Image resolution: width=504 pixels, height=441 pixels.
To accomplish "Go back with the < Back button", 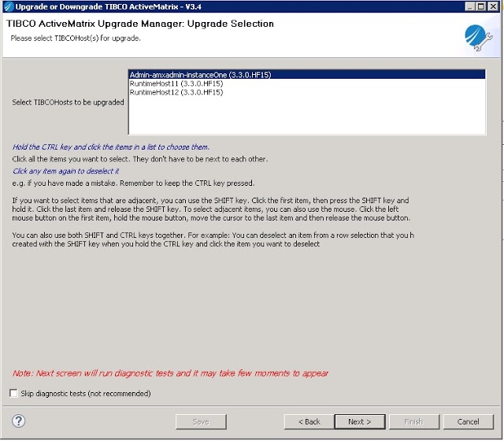I will (x=309, y=422).
